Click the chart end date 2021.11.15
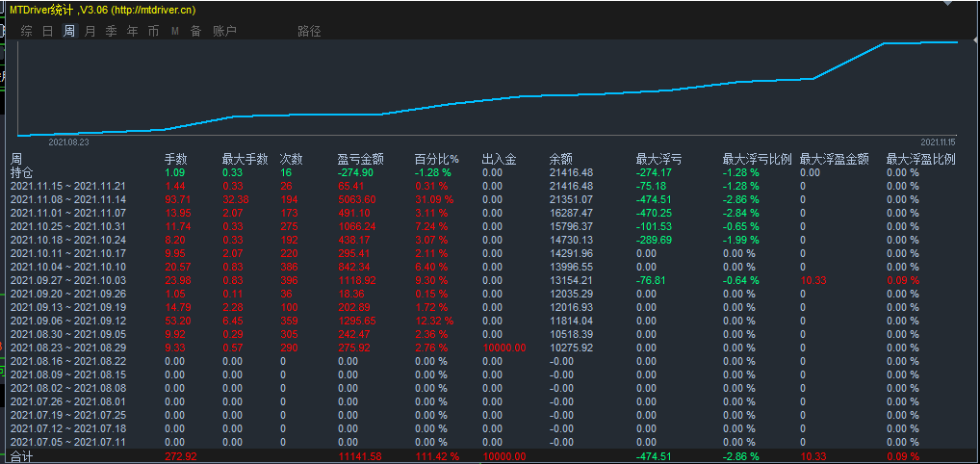 click(939, 142)
